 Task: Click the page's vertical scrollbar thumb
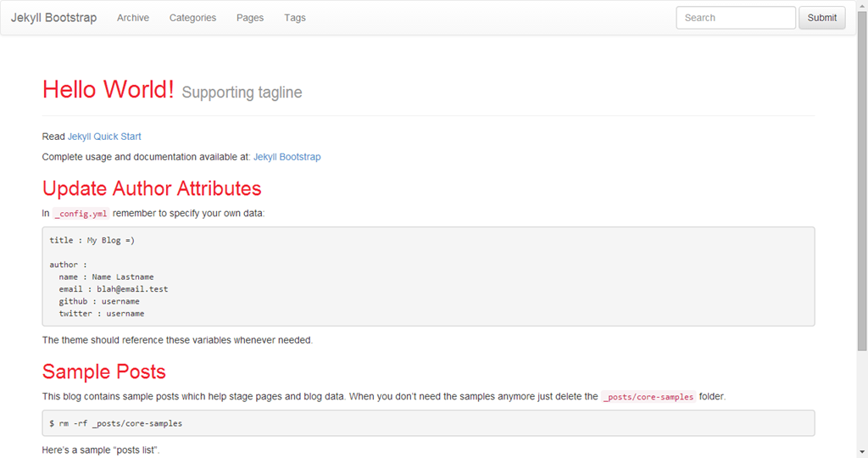(x=862, y=180)
